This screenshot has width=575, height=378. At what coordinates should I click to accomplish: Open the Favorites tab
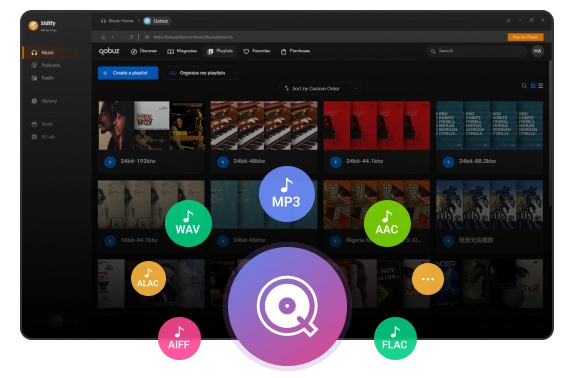click(257, 51)
